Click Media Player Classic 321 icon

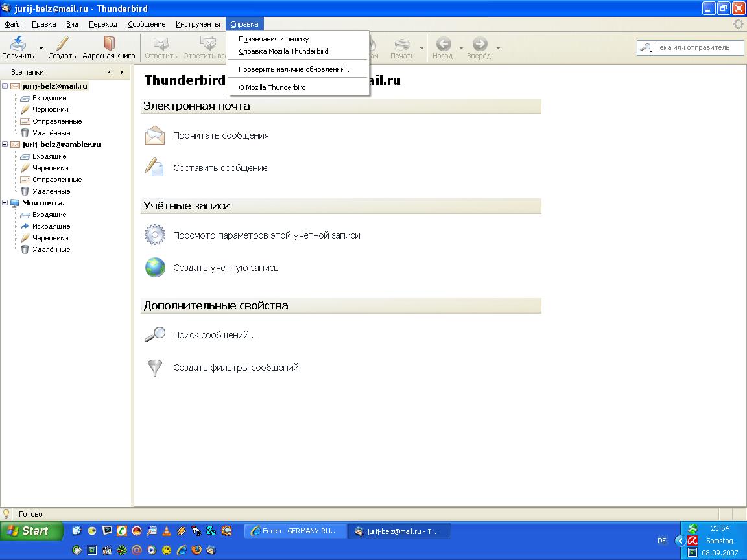[x=107, y=550]
